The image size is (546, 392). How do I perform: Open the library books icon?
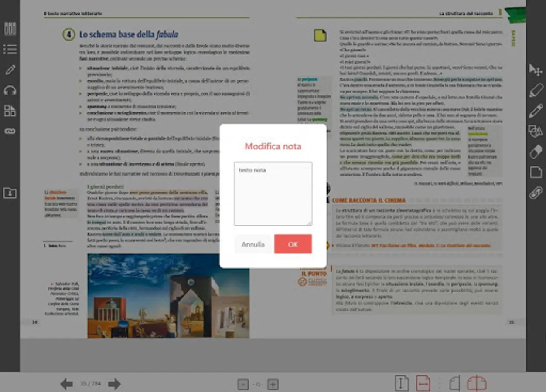[x=10, y=29]
